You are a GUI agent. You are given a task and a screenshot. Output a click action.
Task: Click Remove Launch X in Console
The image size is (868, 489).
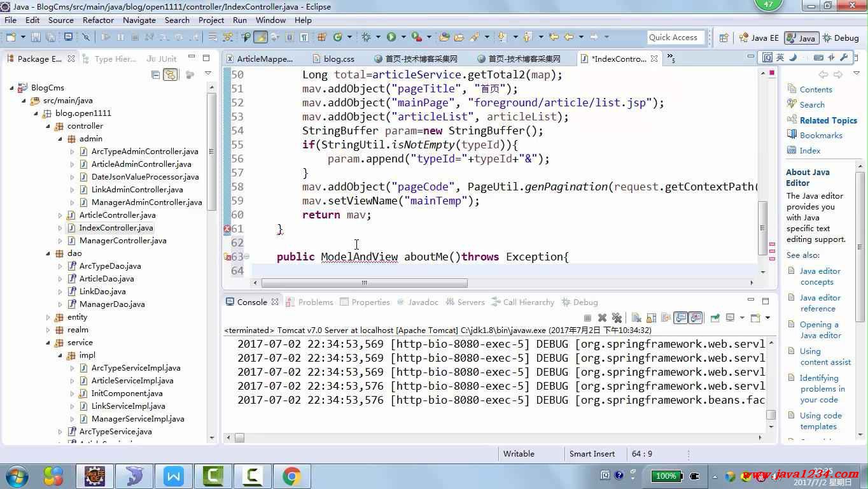pyautogui.click(x=602, y=318)
